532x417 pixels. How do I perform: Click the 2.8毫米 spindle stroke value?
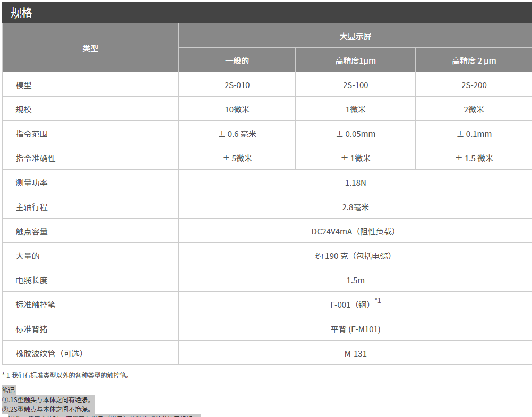[x=355, y=206]
